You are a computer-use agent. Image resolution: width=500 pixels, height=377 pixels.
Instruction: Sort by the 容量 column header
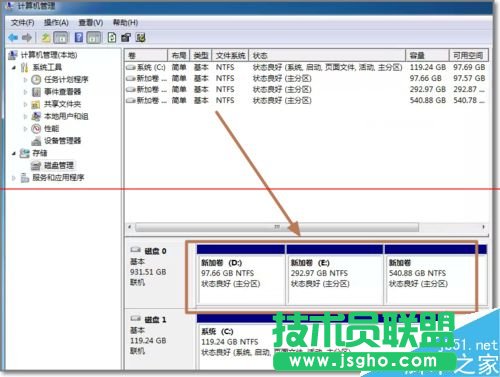click(x=427, y=55)
